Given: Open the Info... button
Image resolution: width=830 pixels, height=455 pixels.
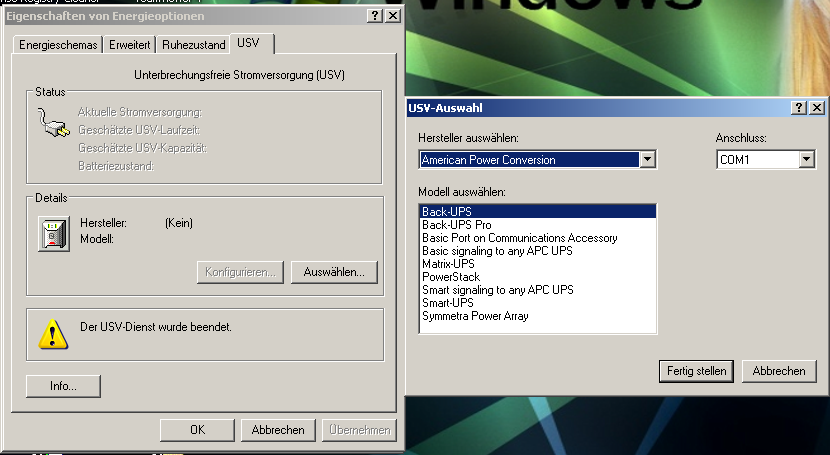Looking at the screenshot, I should pyautogui.click(x=63, y=386).
